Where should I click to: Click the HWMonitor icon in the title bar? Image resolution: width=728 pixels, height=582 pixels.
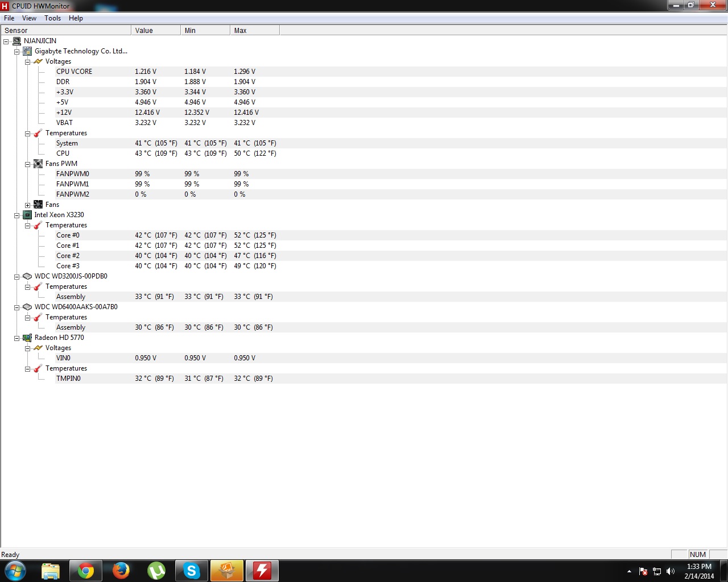click(x=5, y=6)
